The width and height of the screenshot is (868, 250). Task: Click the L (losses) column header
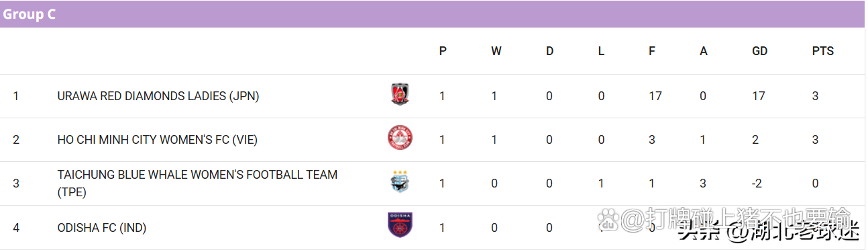coord(601,51)
